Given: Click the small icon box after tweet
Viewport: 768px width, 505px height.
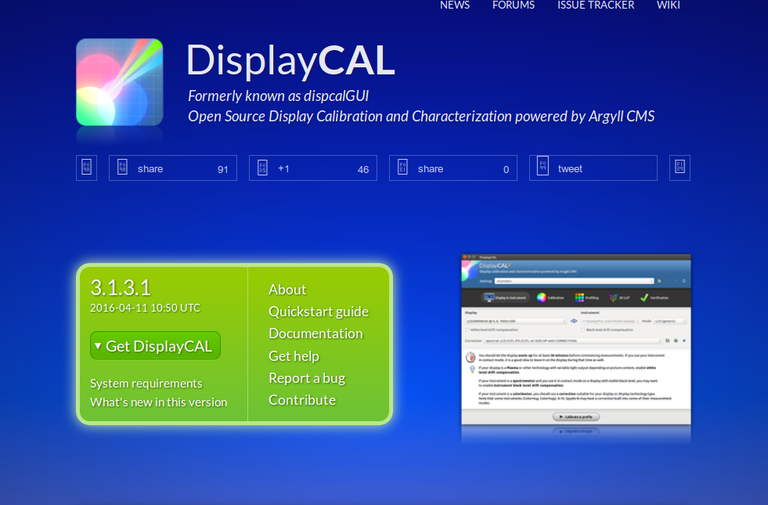Looking at the screenshot, I should (680, 168).
